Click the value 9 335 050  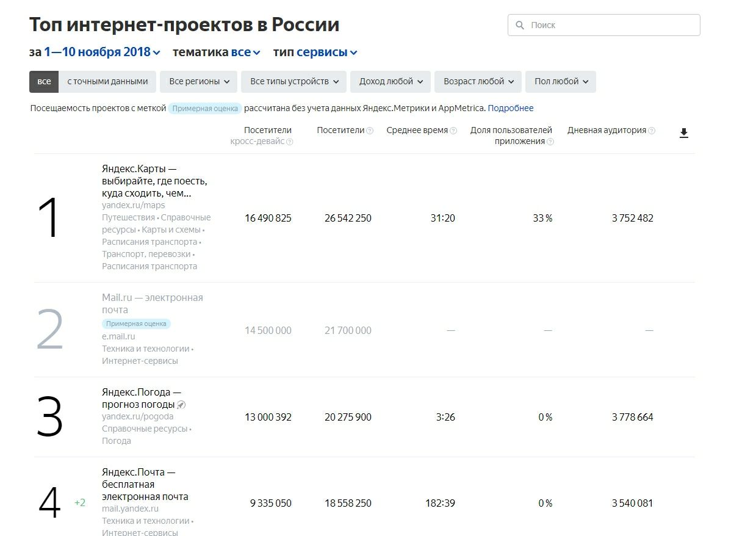coord(271,503)
